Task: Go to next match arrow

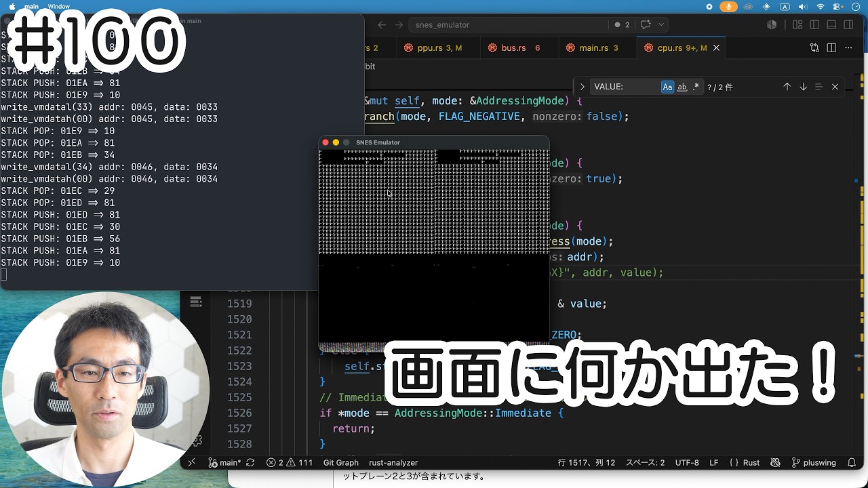Action: 803,87
